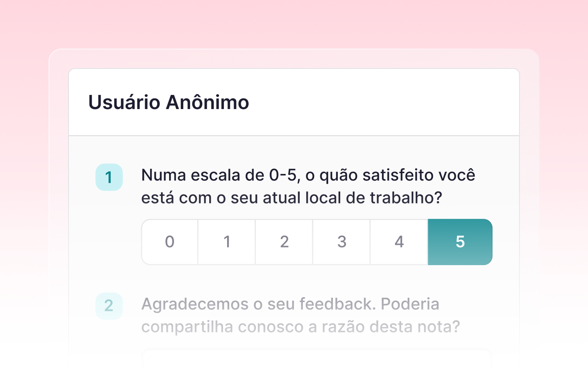588x373 pixels.
Task: Set the satisfaction rating to 3
Action: 341,242
